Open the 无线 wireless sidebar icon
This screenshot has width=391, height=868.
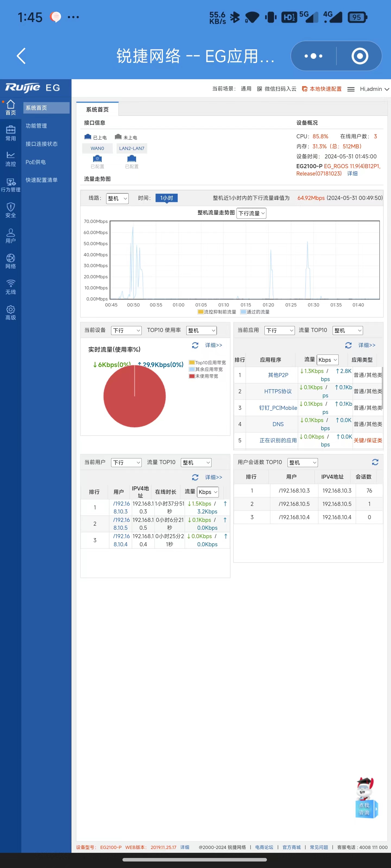(11, 287)
